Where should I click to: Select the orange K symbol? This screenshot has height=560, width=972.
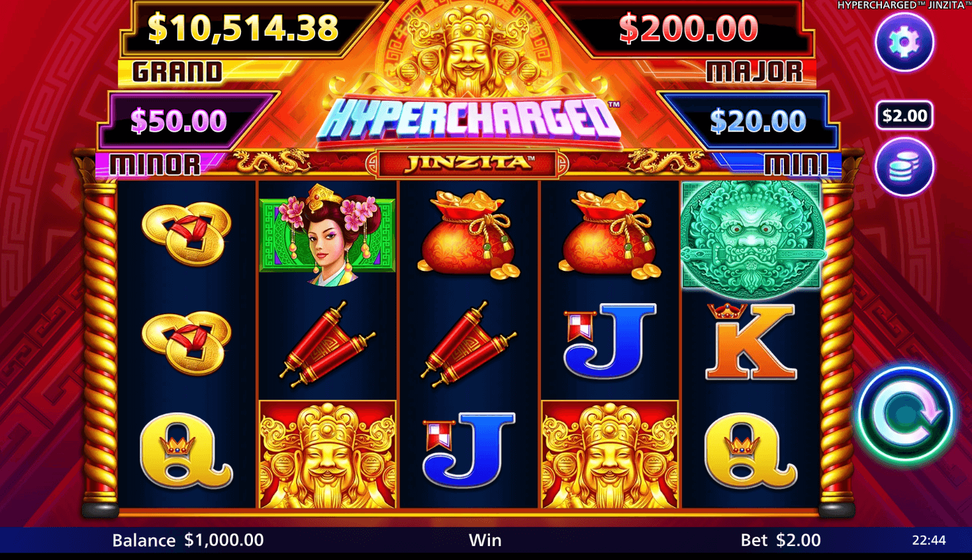(x=751, y=342)
